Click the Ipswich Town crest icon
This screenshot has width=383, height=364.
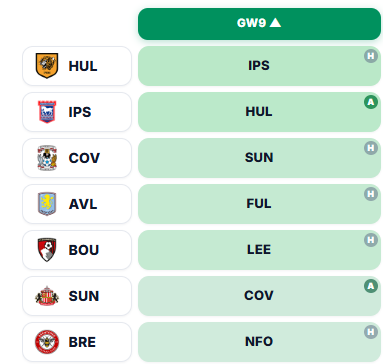(x=47, y=112)
